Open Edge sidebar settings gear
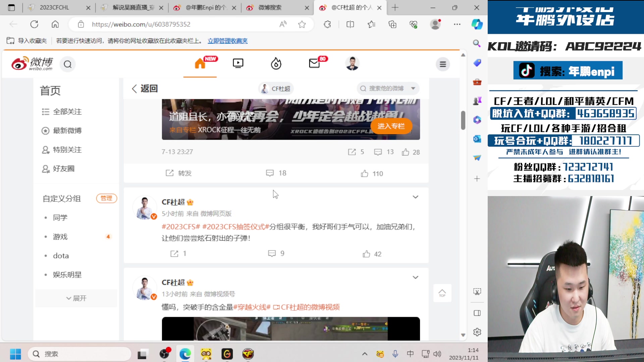644x362 pixels. click(477, 332)
